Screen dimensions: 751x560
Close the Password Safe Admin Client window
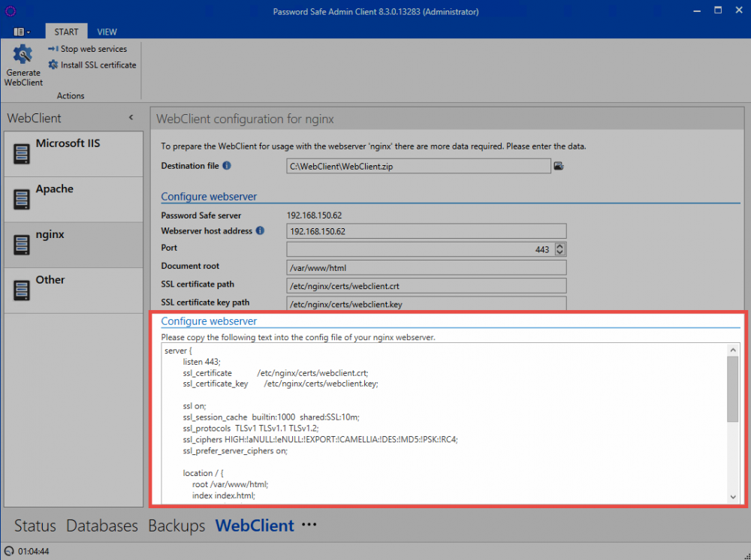[739, 11]
